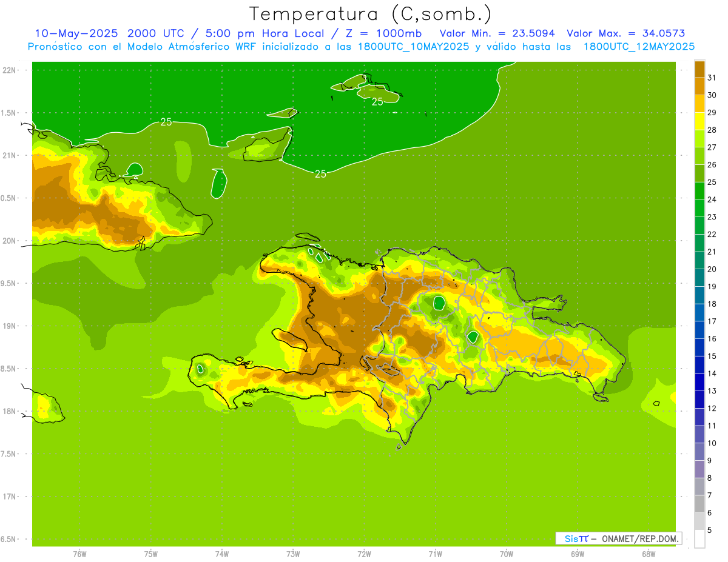The image size is (728, 562).
Task: Click the '18N' latitude axis label
Action: (10, 411)
